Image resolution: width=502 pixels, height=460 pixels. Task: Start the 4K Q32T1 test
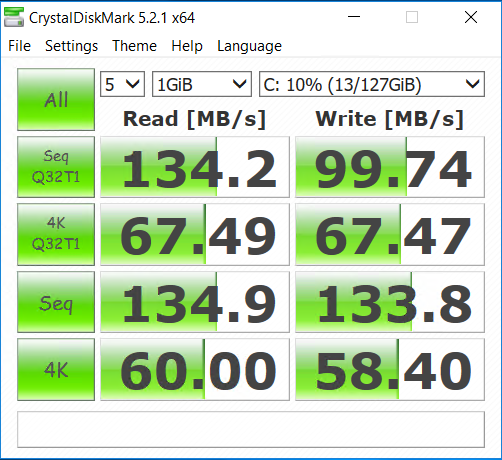point(56,234)
